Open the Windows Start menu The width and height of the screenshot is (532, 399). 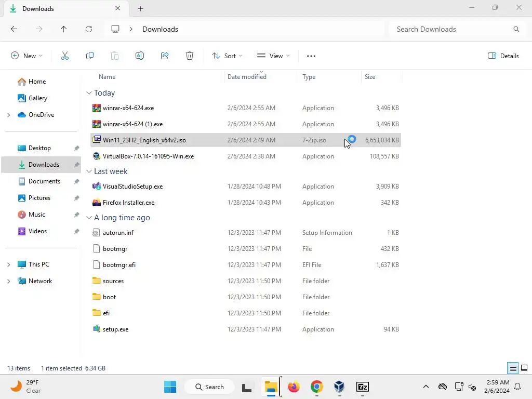[x=170, y=387]
